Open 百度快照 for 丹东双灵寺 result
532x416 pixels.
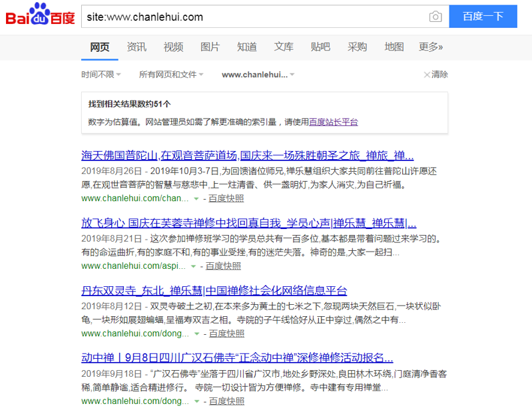point(226,333)
